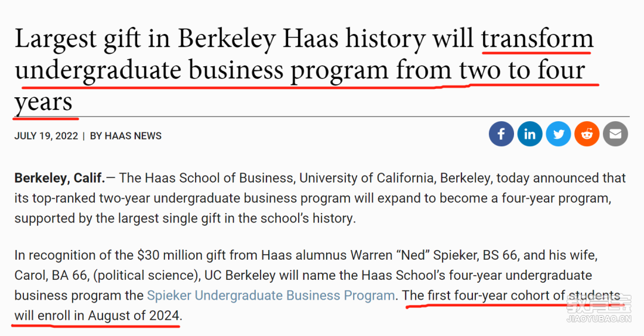
Task: Send the article via email icon
Action: point(615,134)
